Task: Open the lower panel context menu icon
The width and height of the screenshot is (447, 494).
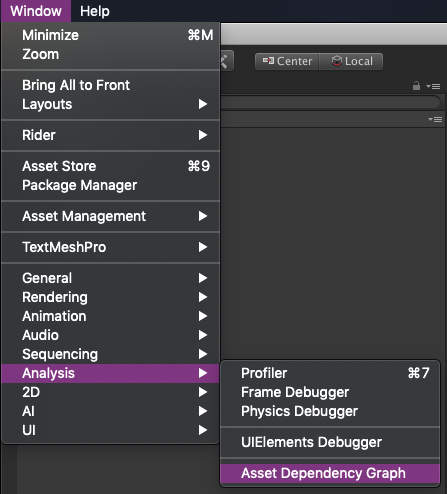Action: [x=435, y=119]
